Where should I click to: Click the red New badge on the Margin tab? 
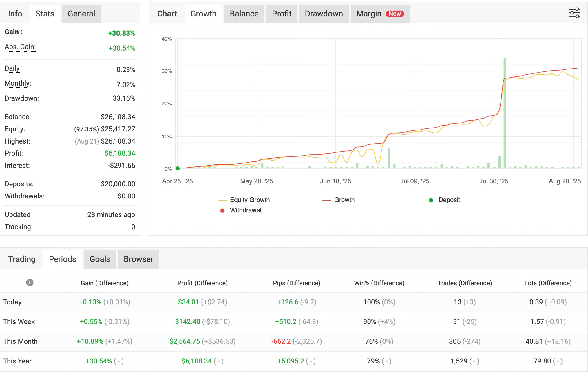pos(395,14)
